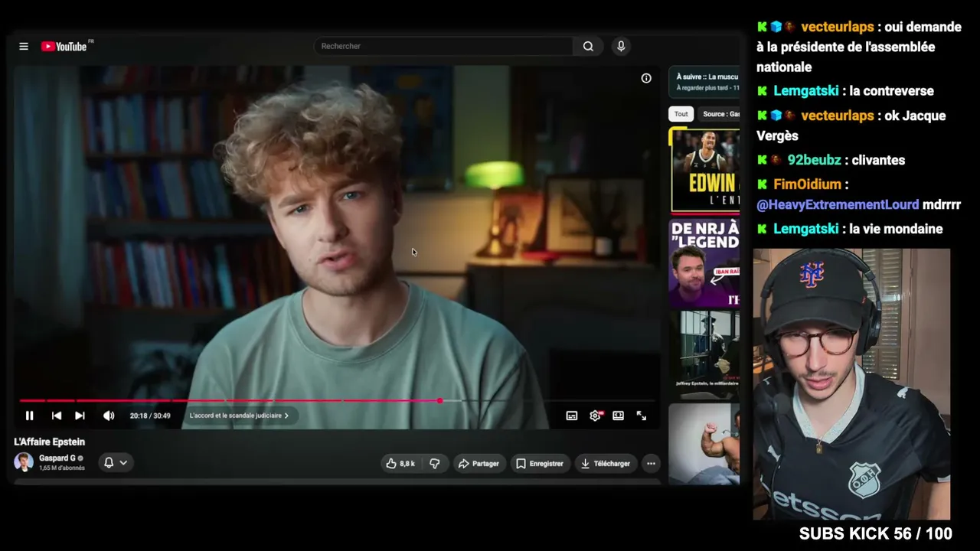The height and width of the screenshot is (551, 980).
Task: Toggle theater mode on the player
Action: point(619,416)
